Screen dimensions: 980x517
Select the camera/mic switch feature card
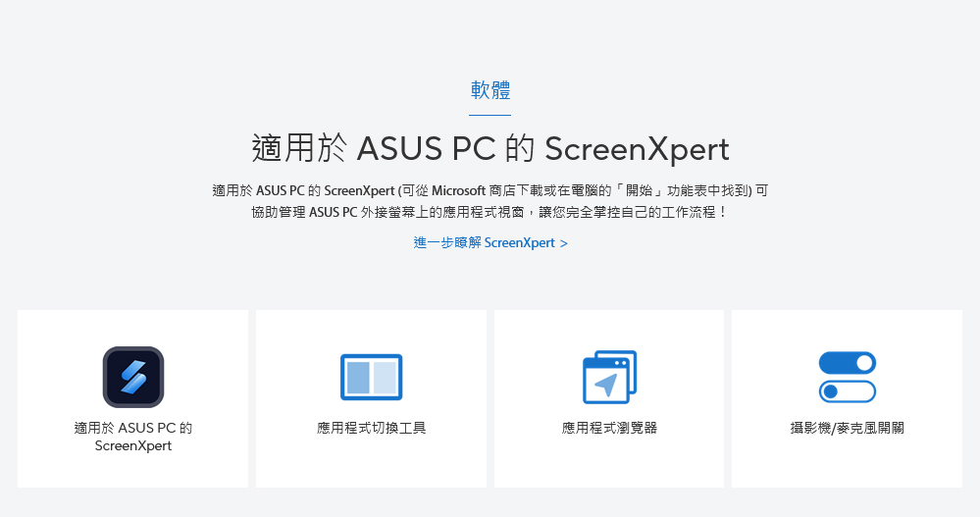coord(847,399)
